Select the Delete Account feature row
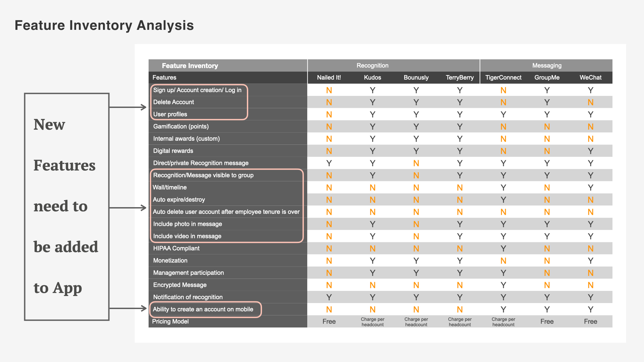The image size is (644, 362). click(173, 102)
